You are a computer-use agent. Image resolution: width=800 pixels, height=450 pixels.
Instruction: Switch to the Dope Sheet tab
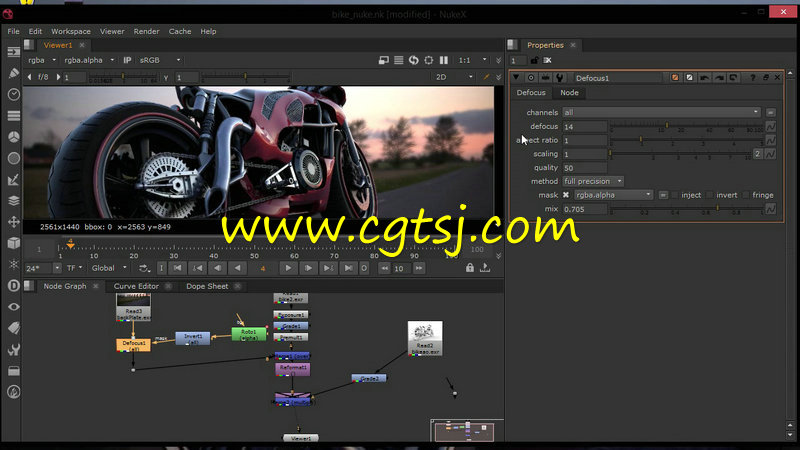click(207, 286)
